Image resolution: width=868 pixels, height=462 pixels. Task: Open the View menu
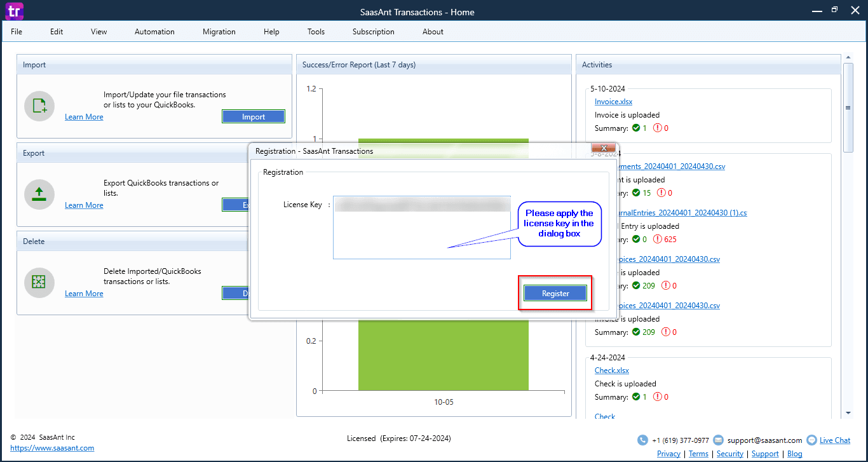[x=99, y=32]
